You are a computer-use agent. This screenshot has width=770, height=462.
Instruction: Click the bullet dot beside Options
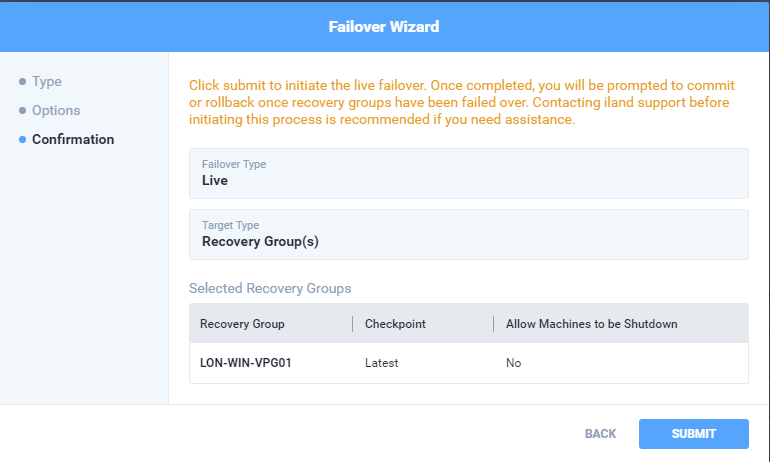pos(22,110)
